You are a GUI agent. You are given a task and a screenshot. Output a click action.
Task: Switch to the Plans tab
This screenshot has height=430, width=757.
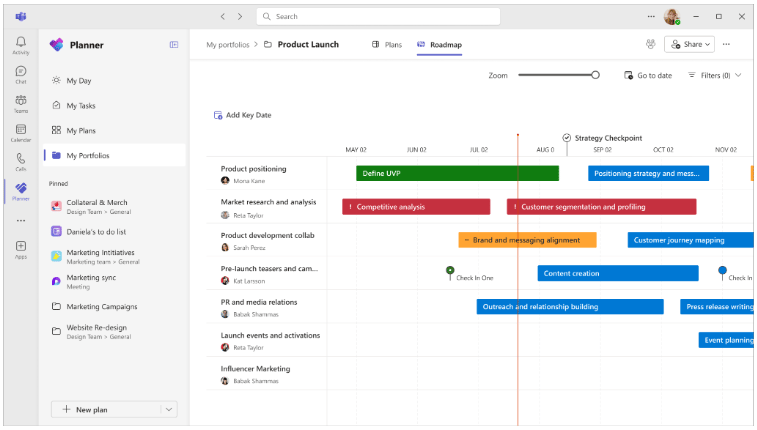[387, 45]
